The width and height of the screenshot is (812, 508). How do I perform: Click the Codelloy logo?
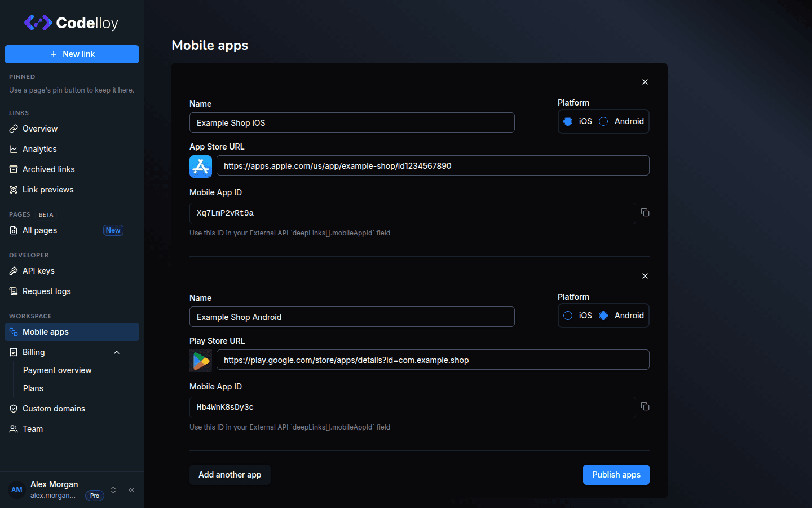(x=71, y=23)
